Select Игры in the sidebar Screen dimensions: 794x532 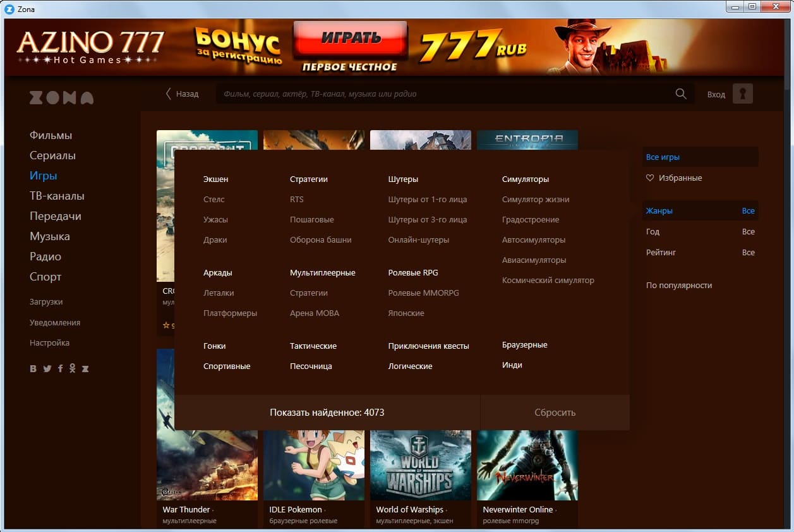pyautogui.click(x=44, y=176)
